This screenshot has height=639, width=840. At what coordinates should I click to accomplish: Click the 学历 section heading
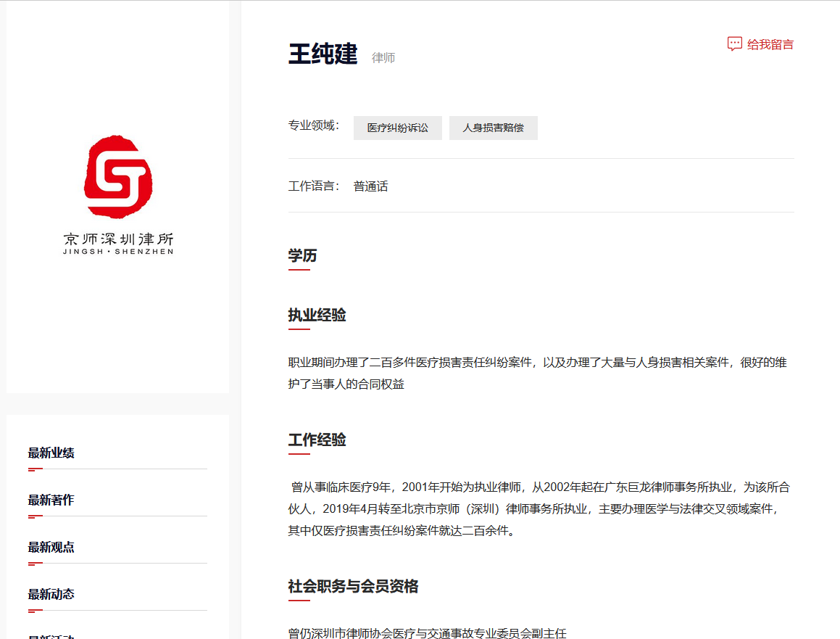(302, 256)
